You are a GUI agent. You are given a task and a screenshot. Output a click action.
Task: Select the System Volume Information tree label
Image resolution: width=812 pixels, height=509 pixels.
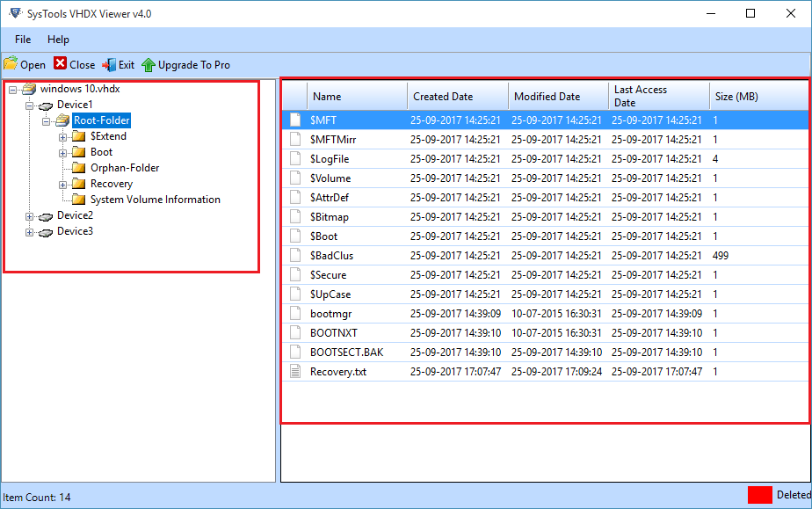coord(156,200)
